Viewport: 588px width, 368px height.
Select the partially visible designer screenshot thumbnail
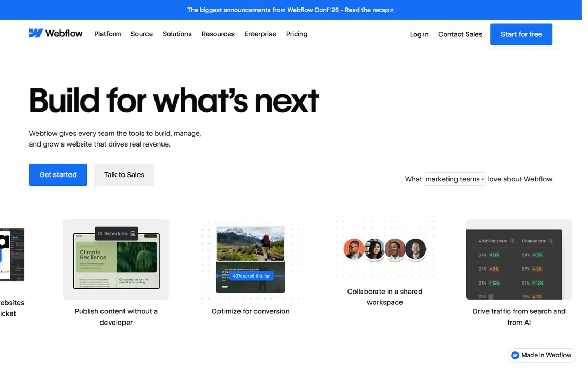pos(12,255)
